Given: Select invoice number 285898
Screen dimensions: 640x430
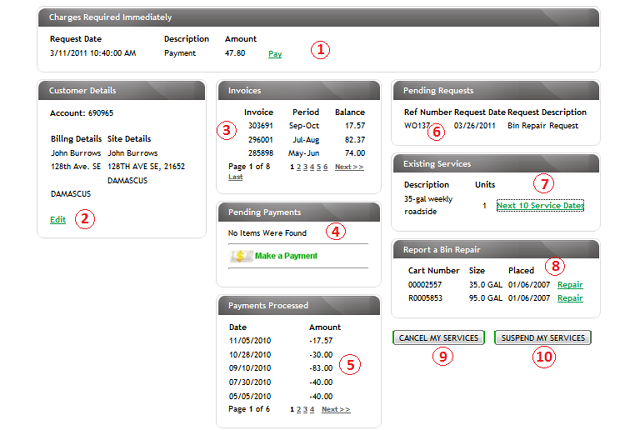Looking at the screenshot, I should (x=260, y=153).
